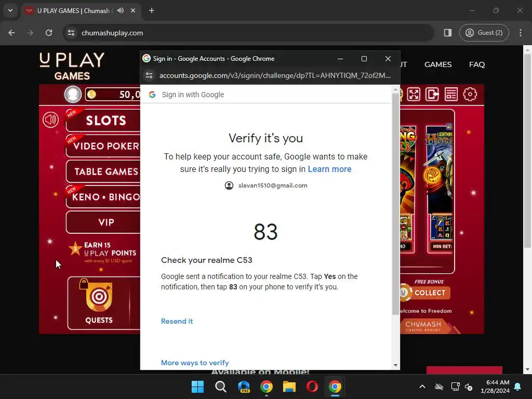Image resolution: width=532 pixels, height=399 pixels.
Task: Maximize the Google sign-in popup window
Action: click(364, 59)
